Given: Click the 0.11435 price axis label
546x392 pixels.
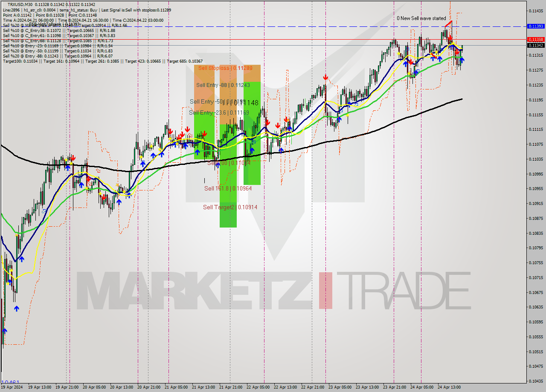Looking at the screenshot, I should tap(536, 11).
